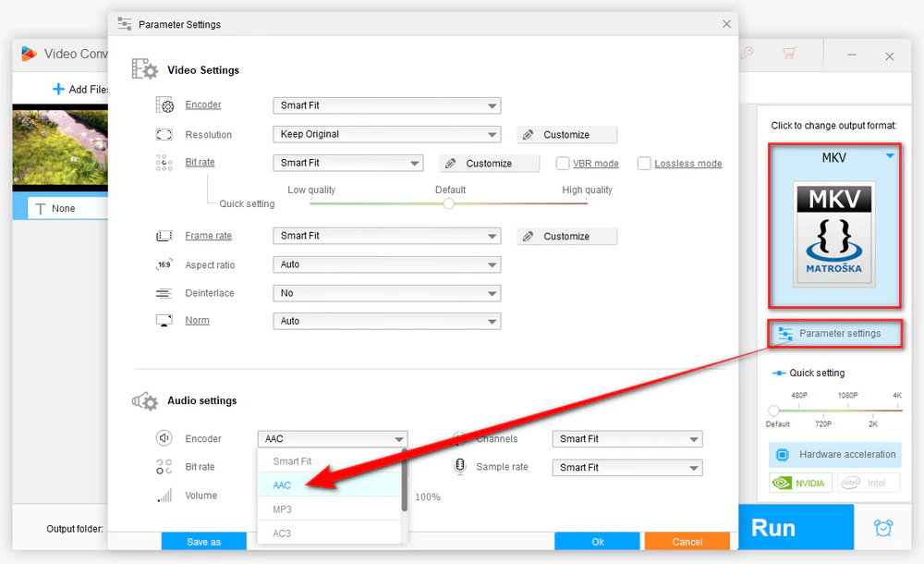Open the Aspect ratio Auto dropdown
The image size is (924, 564).
[x=386, y=264]
